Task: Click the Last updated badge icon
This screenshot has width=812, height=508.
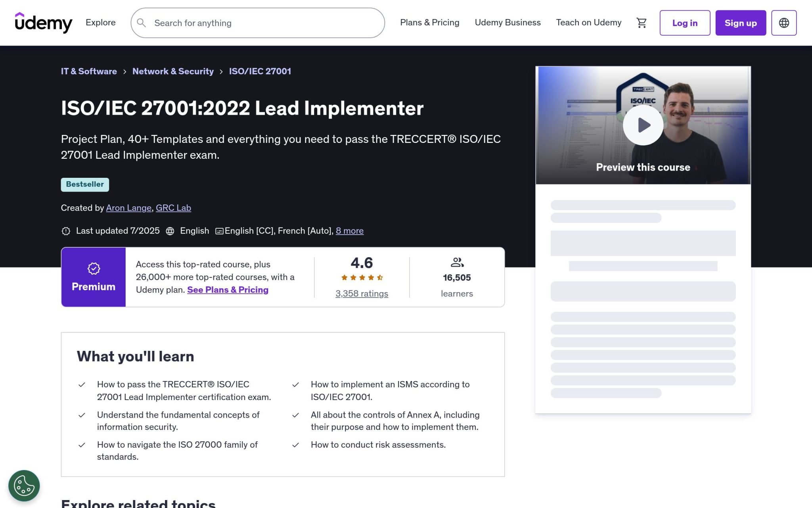Action: coord(66,231)
